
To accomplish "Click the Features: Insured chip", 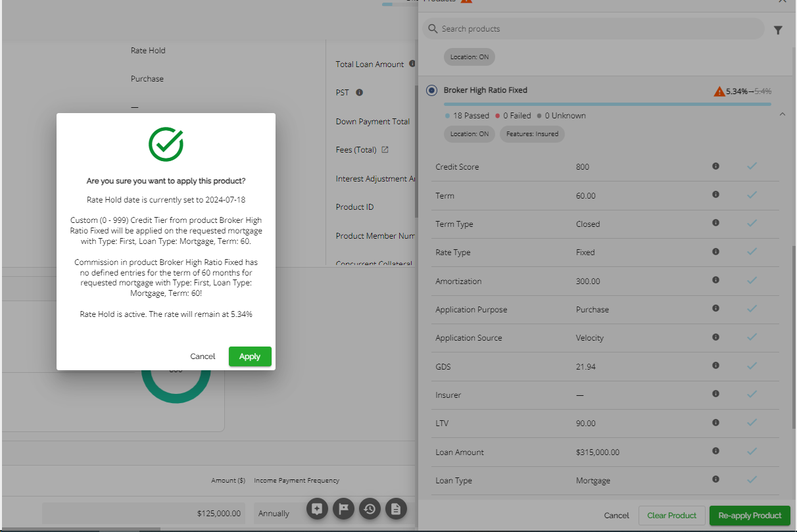I will (x=532, y=134).
